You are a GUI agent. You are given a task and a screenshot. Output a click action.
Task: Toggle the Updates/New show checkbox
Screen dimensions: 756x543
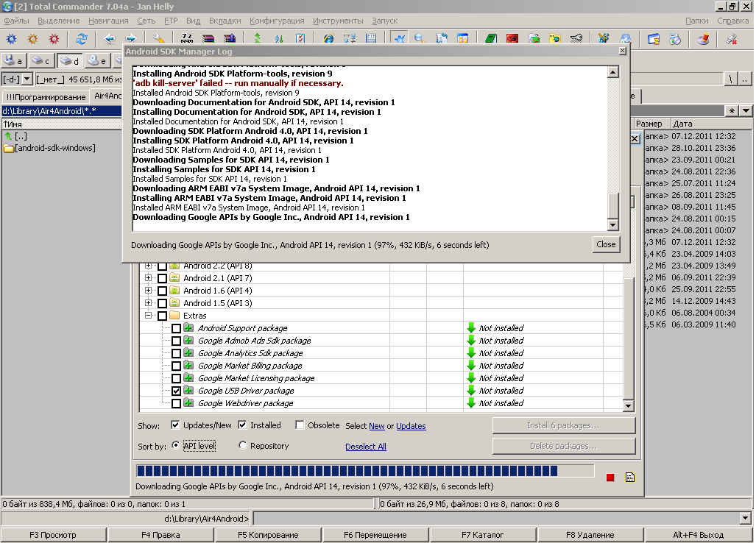click(x=175, y=425)
